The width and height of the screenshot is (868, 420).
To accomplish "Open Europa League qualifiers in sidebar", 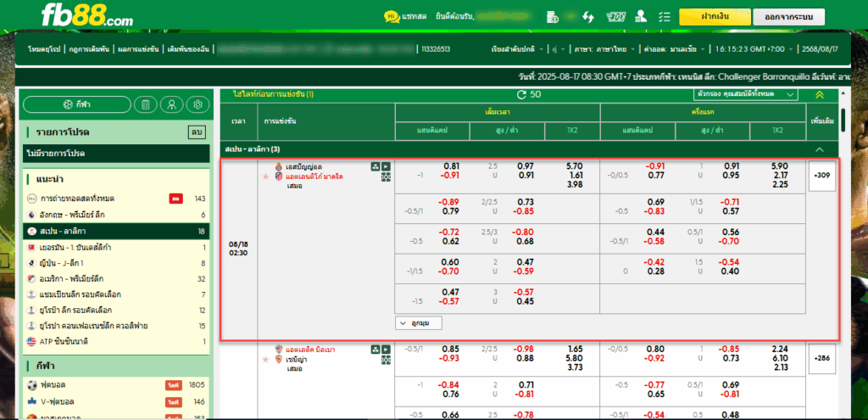I will (x=116, y=310).
